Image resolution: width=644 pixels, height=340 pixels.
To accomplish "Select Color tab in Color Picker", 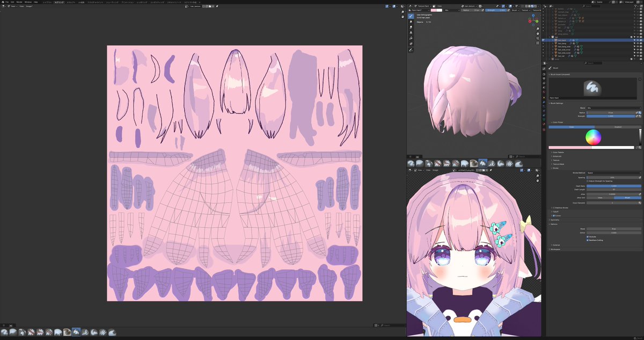I will tap(572, 127).
